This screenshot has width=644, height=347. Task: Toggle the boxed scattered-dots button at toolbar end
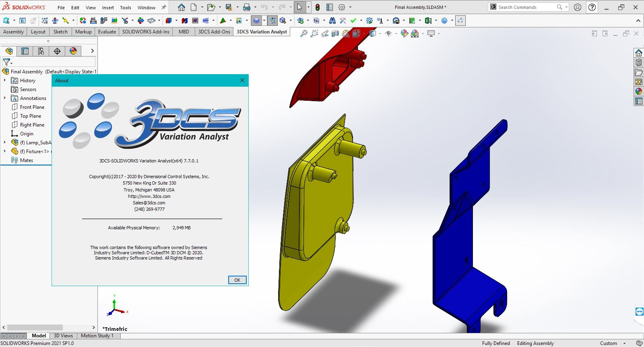pos(460,21)
